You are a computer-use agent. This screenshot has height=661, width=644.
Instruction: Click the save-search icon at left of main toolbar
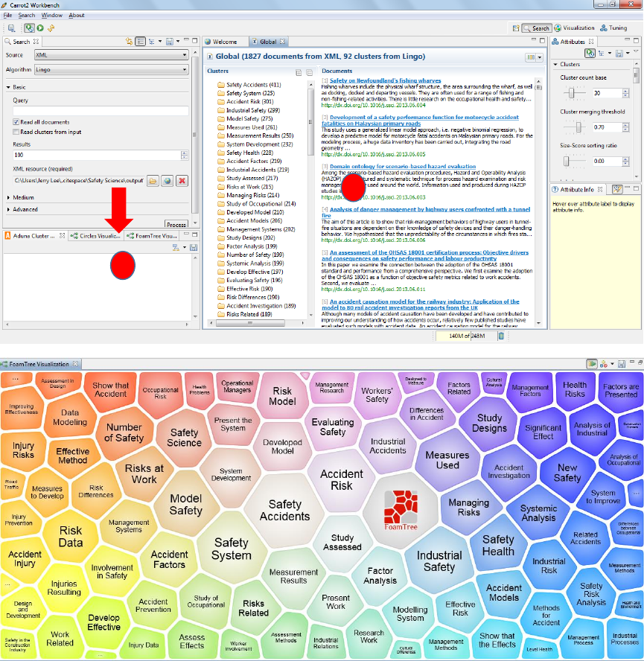click(x=11, y=28)
